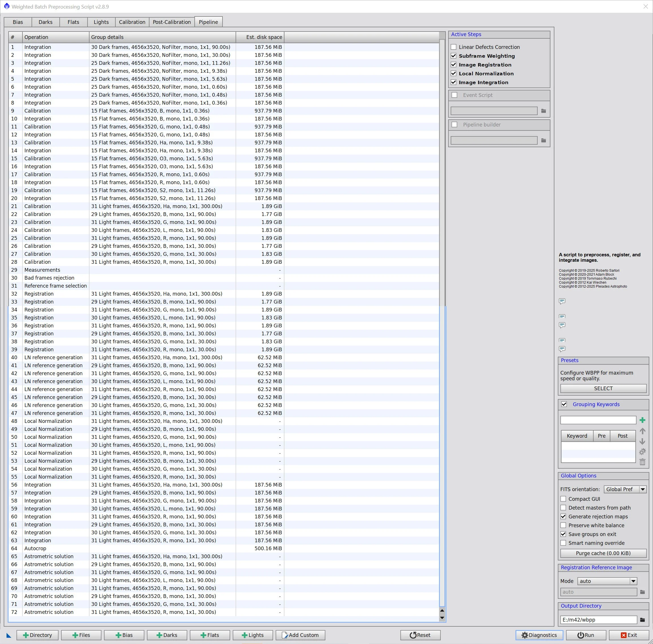Click the trash icon to delete keyword
The image size is (653, 644).
(x=642, y=462)
